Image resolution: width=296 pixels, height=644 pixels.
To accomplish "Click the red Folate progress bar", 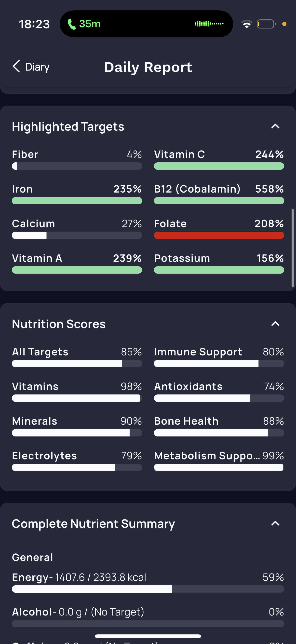I will click(219, 235).
